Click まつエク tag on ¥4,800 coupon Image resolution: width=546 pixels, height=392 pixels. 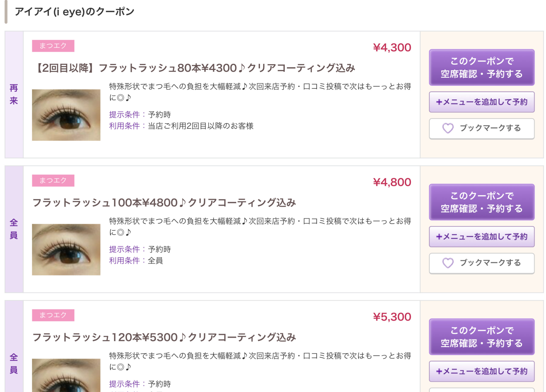[53, 180]
